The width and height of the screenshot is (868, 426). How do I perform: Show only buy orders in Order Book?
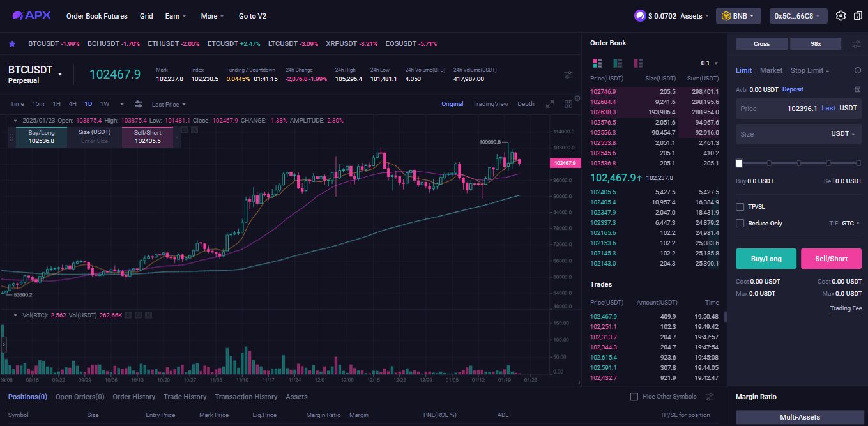pos(617,64)
